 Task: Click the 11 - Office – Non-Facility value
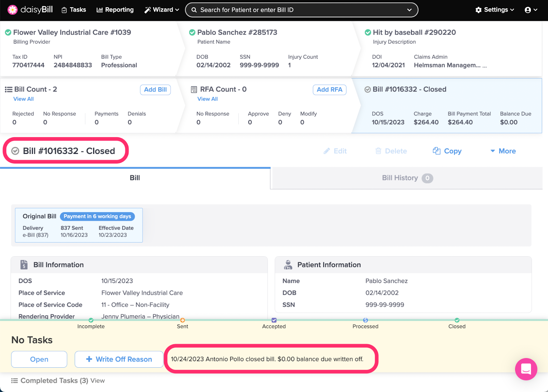135,305
